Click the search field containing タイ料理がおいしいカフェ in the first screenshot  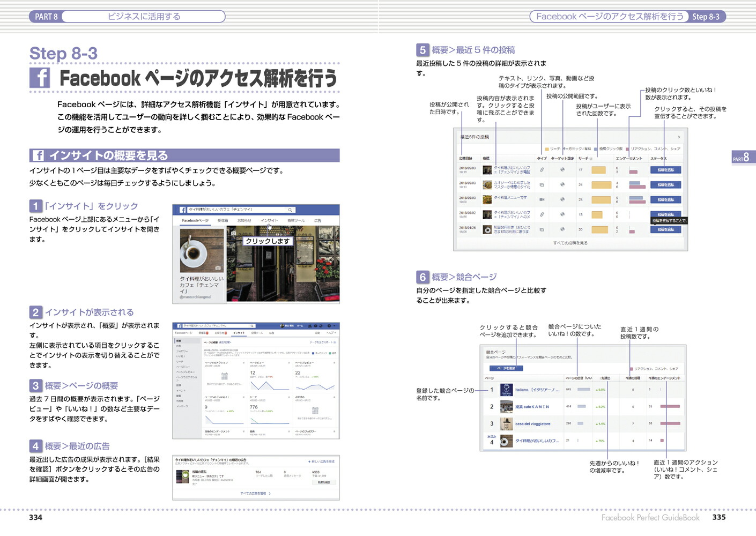click(241, 210)
